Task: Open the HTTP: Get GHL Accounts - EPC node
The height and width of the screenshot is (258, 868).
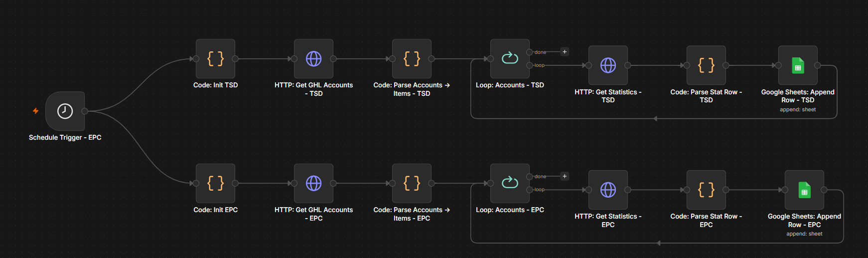Action: [x=313, y=183]
